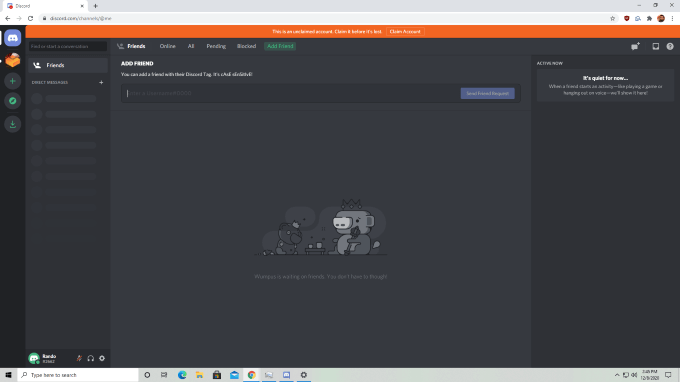
Task: Toggle headphones deafen in user panel
Action: [x=91, y=358]
